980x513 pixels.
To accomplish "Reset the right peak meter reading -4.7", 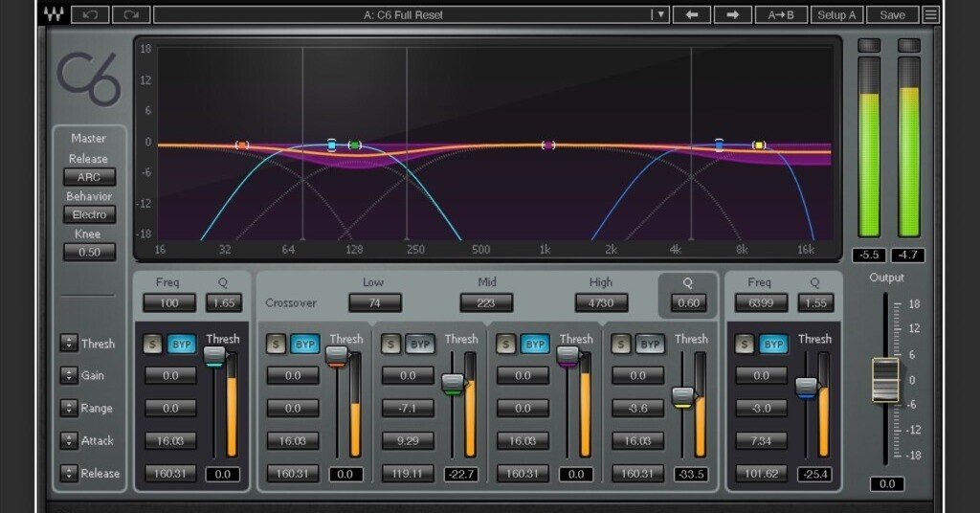I will (908, 255).
